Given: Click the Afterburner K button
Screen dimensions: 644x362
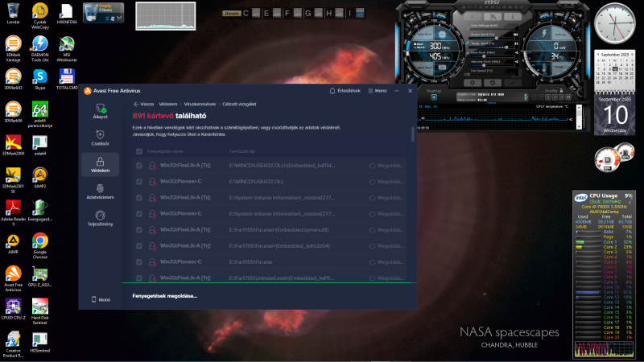Looking at the screenshot, I should (473, 16).
